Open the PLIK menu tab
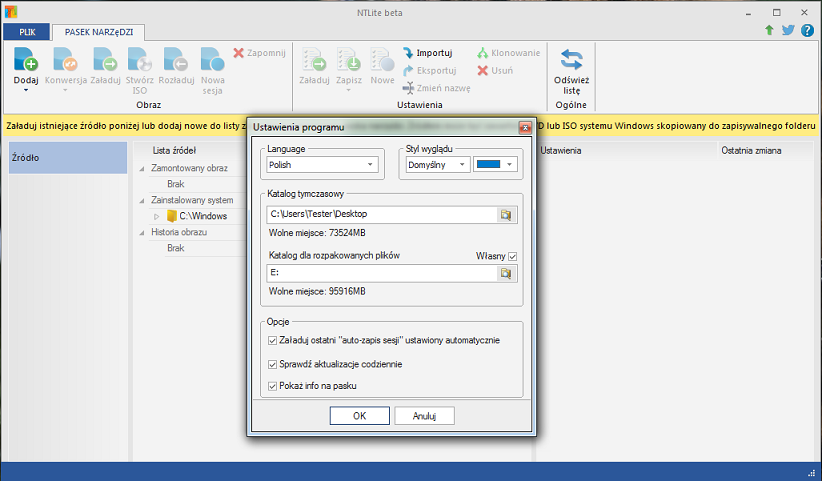The height and width of the screenshot is (481, 822). point(27,32)
